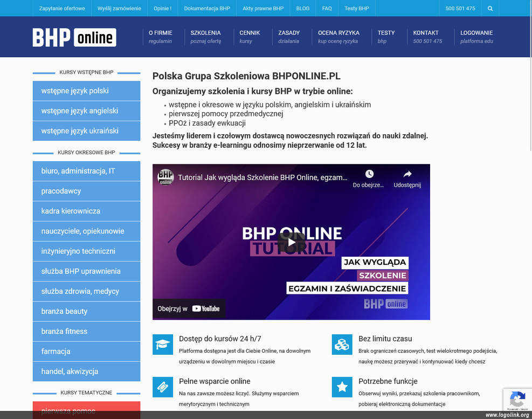The image size is (532, 419).
Task: Open SZKOLENIA main menu item
Action: click(205, 37)
